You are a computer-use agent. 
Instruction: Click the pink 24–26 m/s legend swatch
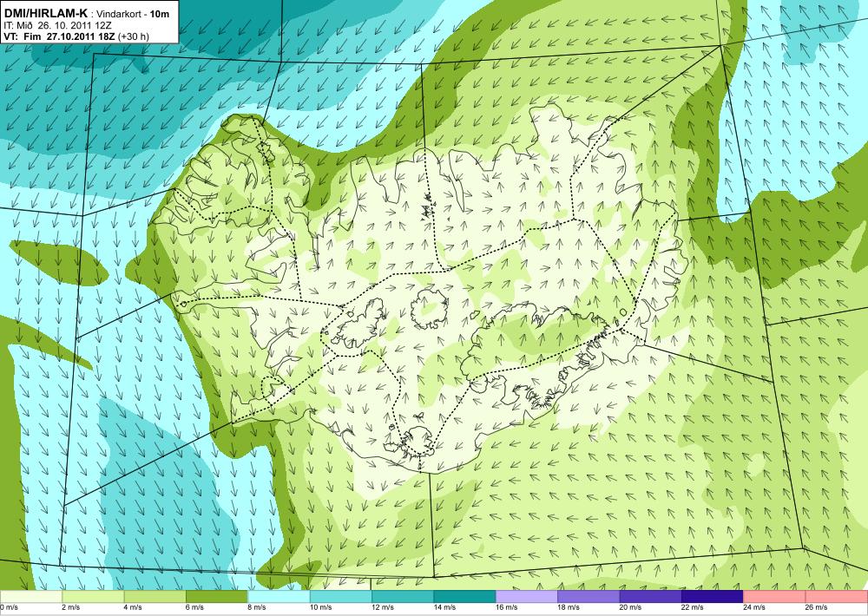coord(775,596)
